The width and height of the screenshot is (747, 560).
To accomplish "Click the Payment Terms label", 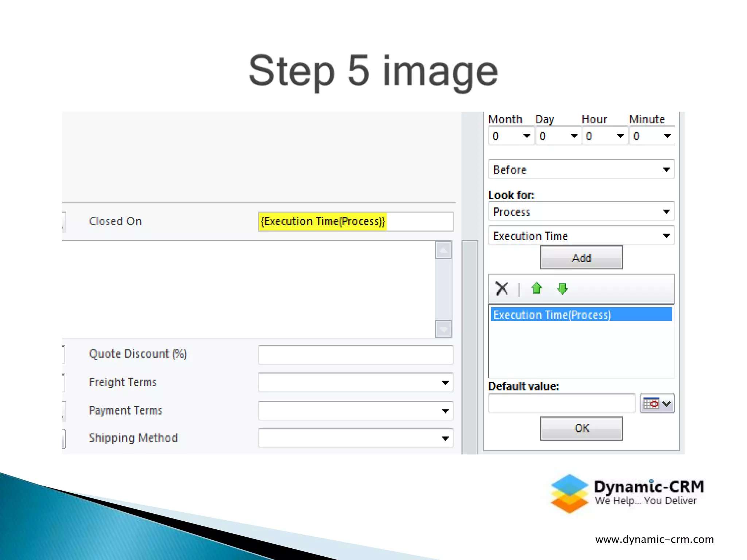I will point(125,411).
